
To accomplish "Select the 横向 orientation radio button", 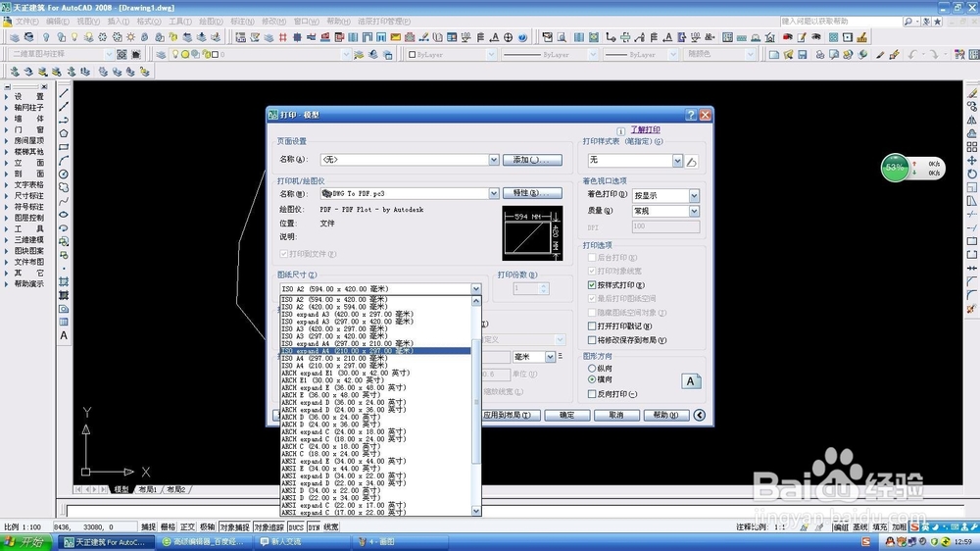I will tap(592, 379).
